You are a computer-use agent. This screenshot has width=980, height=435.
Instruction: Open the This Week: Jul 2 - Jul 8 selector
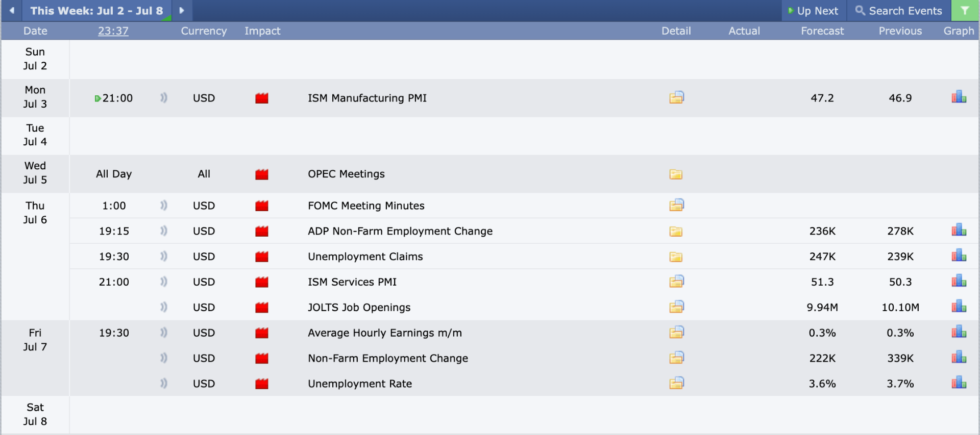point(96,11)
